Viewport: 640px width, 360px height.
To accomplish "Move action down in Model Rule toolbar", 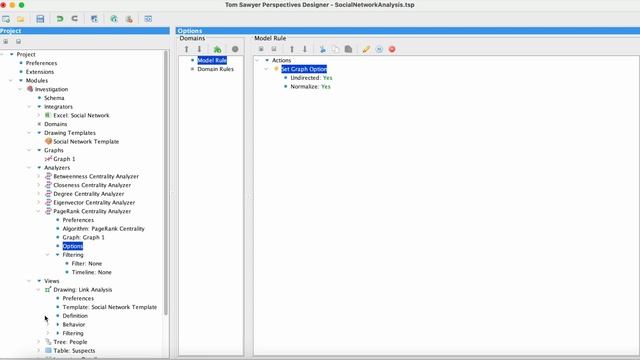I will (x=304, y=49).
